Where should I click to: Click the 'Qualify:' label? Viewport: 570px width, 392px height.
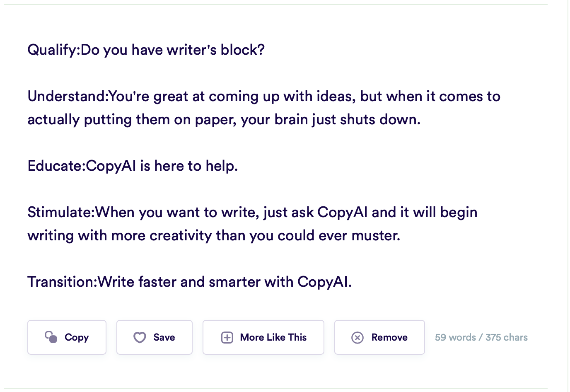pyautogui.click(x=54, y=50)
